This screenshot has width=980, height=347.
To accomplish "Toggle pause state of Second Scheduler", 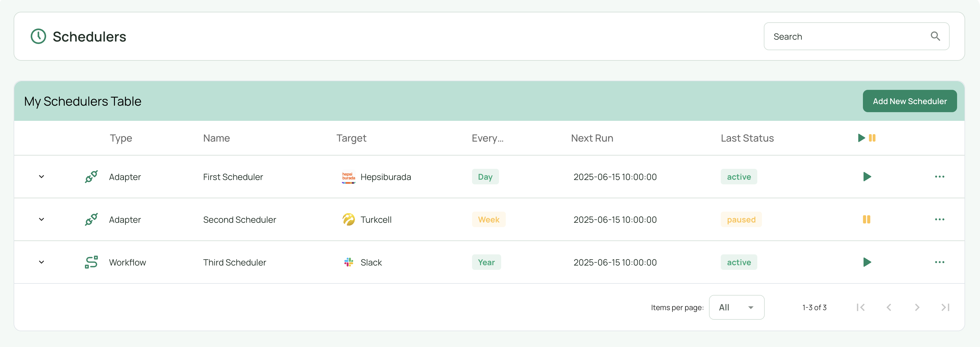I will tap(866, 220).
